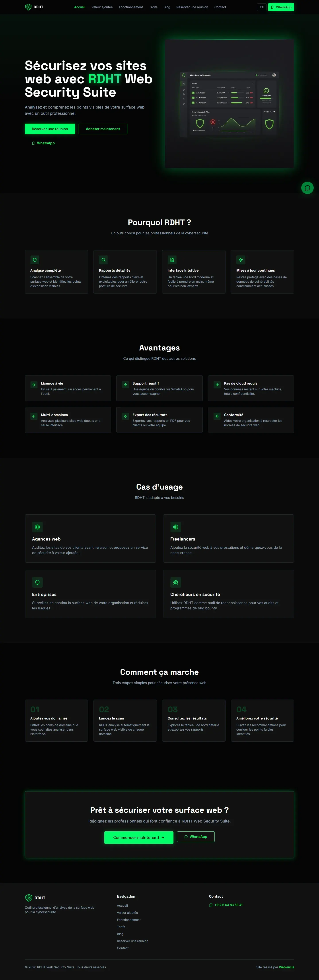This screenshot has height=980, width=319.
Task: Click the Licence à vie lightning icon
Action: [x=34, y=385]
